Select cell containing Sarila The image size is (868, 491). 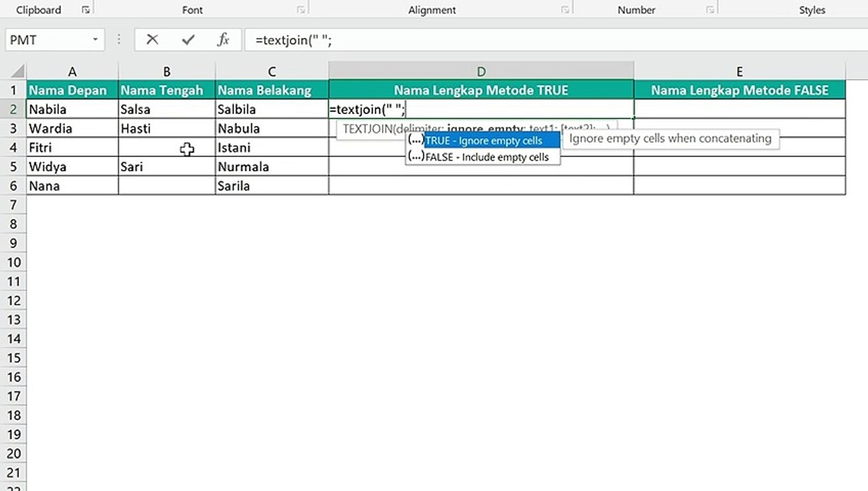(x=272, y=185)
